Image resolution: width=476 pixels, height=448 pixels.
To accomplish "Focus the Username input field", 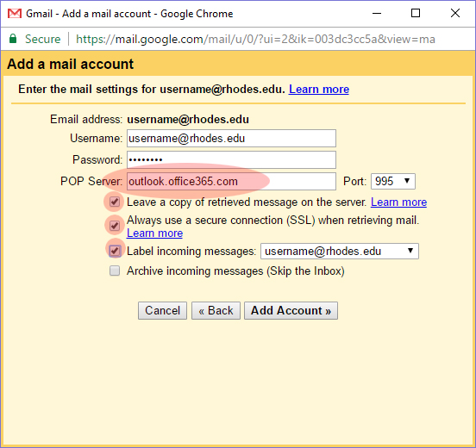I will pos(231,139).
